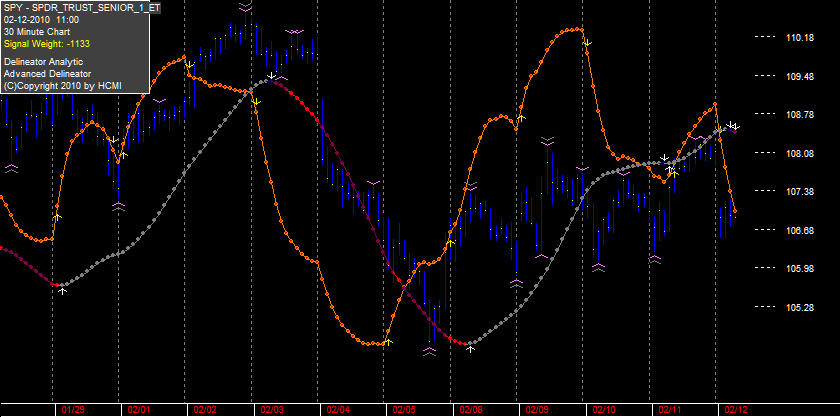Click the Delineator Analytic label
840x417 pixels.
[43, 62]
